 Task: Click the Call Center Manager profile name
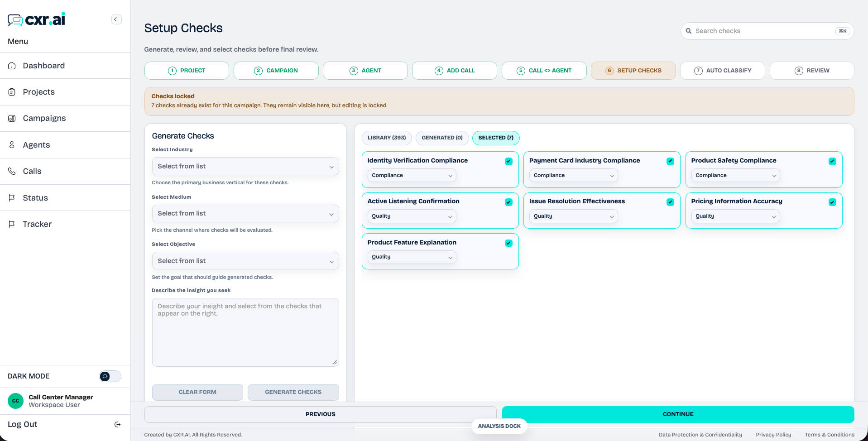[61, 397]
